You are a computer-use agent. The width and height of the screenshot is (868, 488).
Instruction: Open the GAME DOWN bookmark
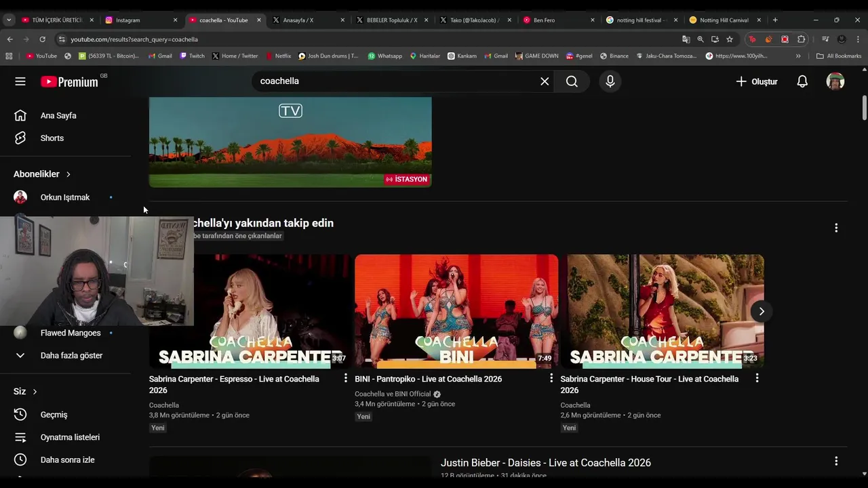click(536, 56)
